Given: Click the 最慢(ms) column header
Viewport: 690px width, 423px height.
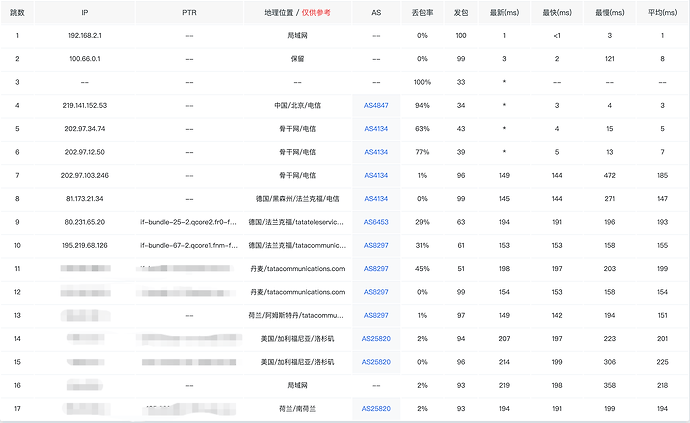Looking at the screenshot, I should coord(609,12).
